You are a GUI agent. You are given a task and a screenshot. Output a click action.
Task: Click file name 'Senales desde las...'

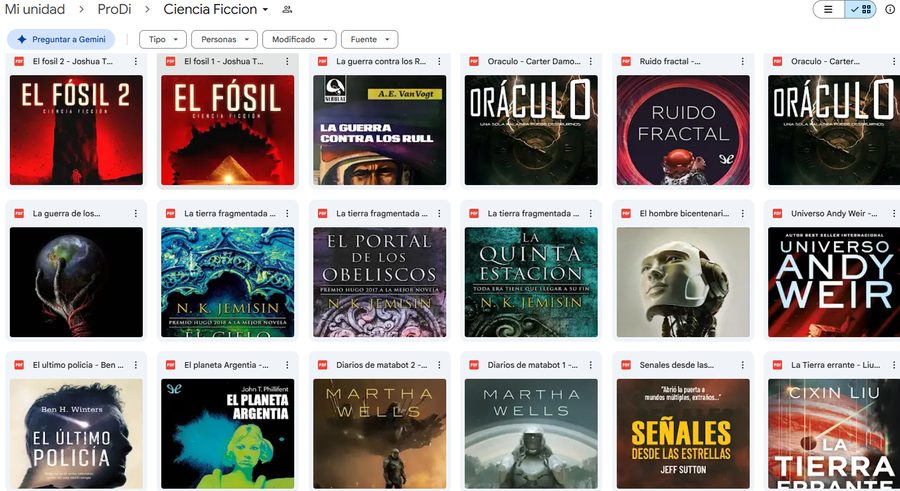tap(677, 365)
